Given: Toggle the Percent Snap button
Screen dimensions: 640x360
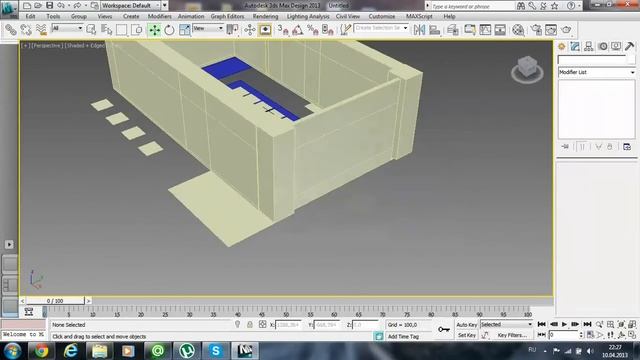Looking at the screenshot, I should pos(313,29).
